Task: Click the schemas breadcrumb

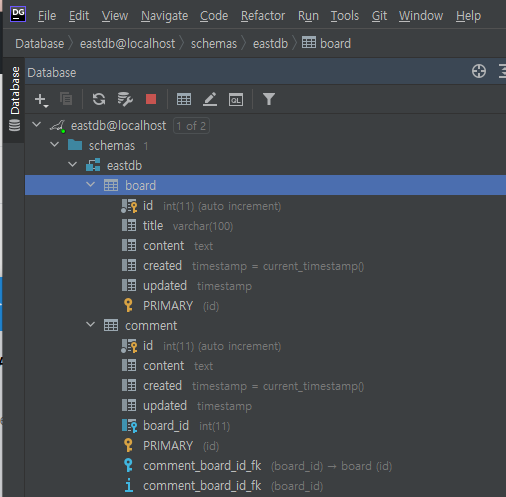Action: pyautogui.click(x=214, y=44)
